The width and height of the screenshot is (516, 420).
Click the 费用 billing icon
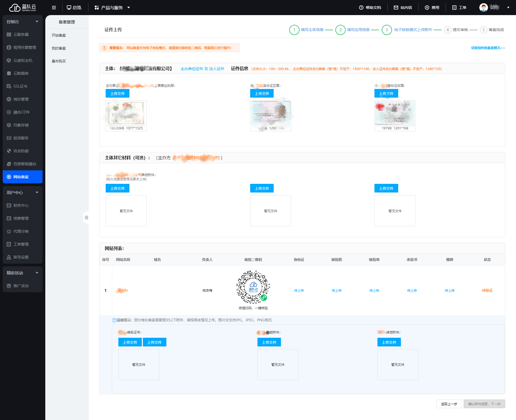pos(427,8)
